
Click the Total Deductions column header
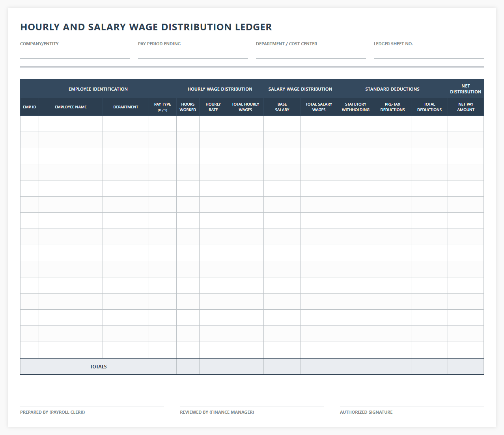(429, 107)
